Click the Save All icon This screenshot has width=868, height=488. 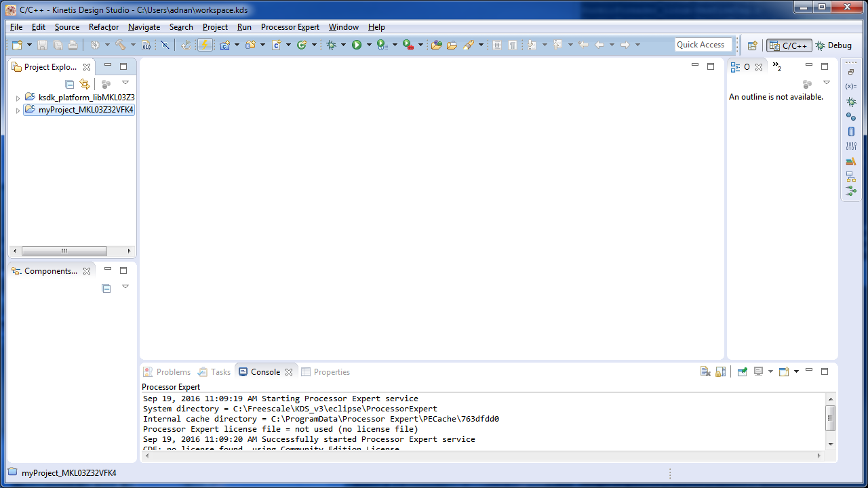coord(59,45)
